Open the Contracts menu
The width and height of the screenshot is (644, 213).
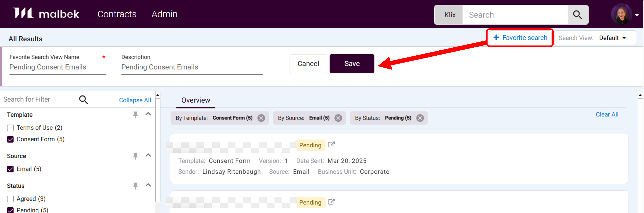click(x=117, y=14)
